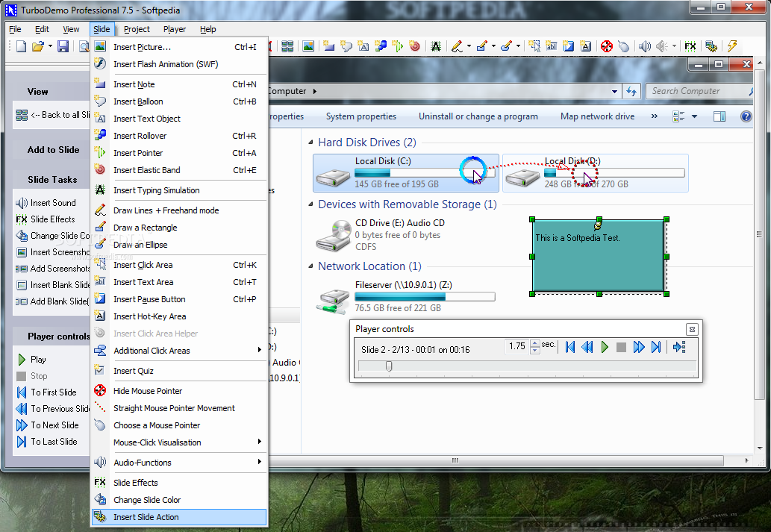Click the Insert Balloon toolbar icon
The height and width of the screenshot is (532, 771).
pyautogui.click(x=346, y=46)
